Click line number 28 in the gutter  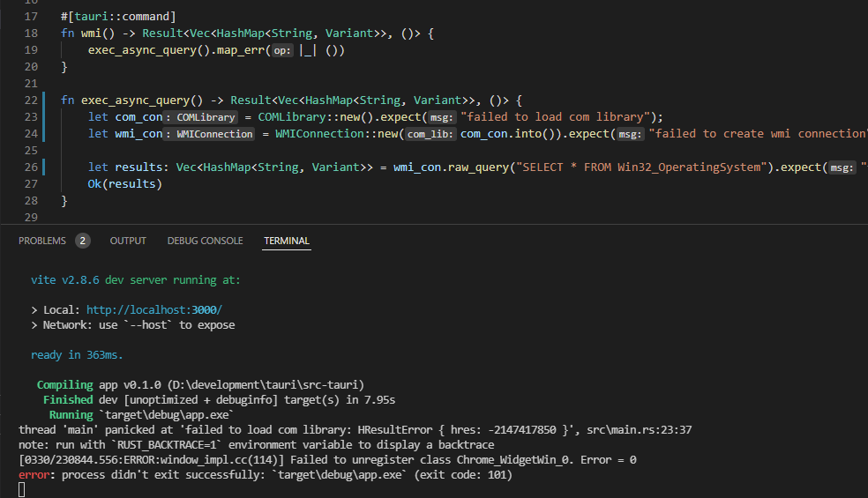31,200
